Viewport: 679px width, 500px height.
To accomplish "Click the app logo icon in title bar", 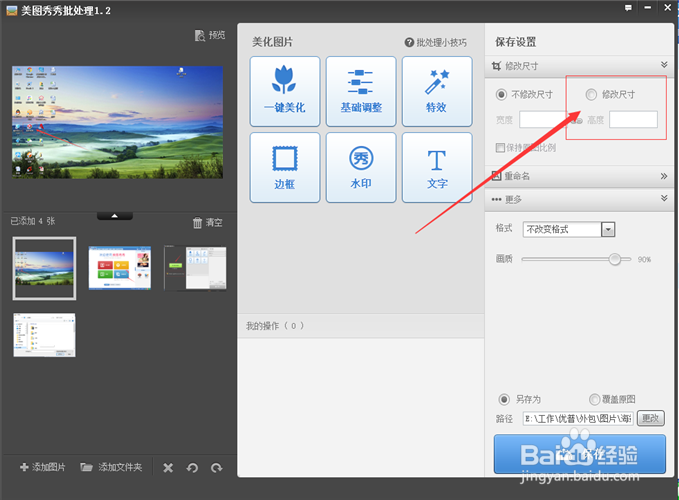I will click(12, 10).
